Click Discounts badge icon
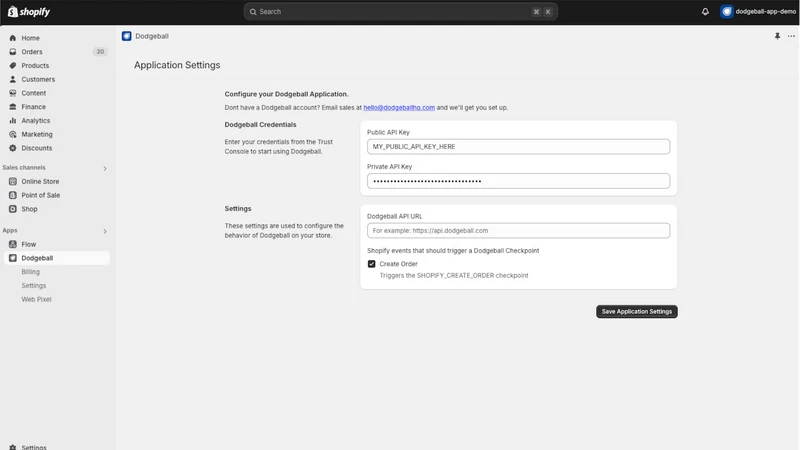The height and width of the screenshot is (450, 800). tap(13, 148)
